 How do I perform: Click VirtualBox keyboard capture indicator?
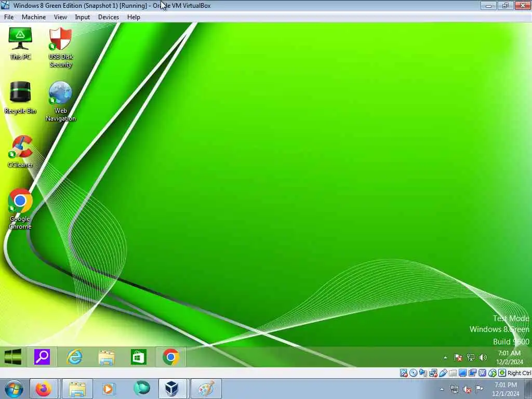pos(502,373)
